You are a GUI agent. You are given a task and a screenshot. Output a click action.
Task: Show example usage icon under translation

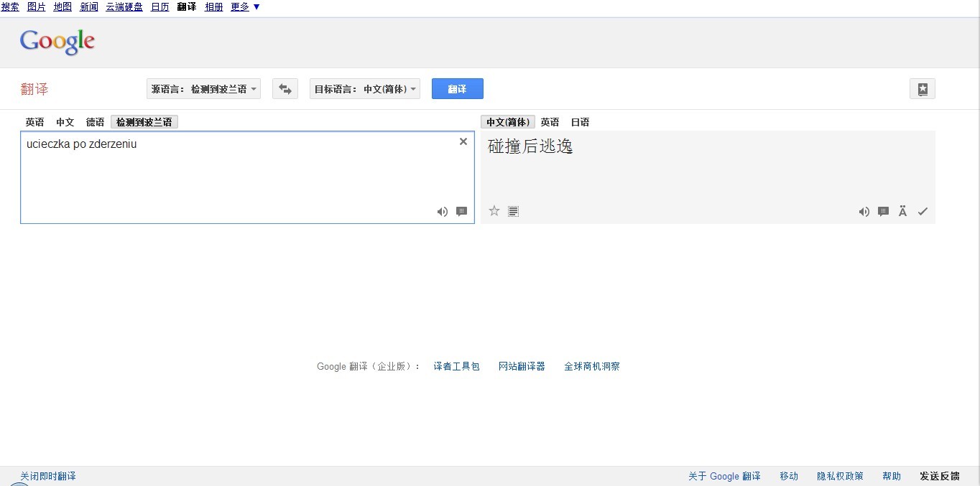click(x=884, y=211)
